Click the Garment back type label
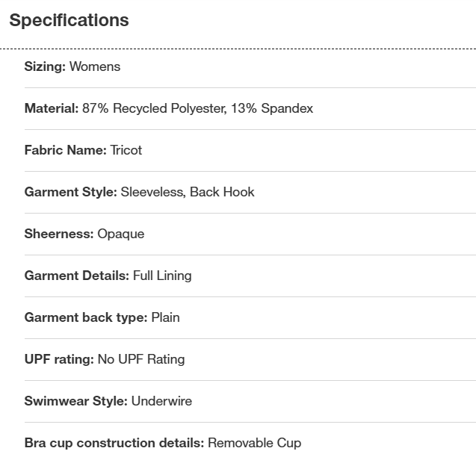The image size is (476, 460). click(x=85, y=317)
